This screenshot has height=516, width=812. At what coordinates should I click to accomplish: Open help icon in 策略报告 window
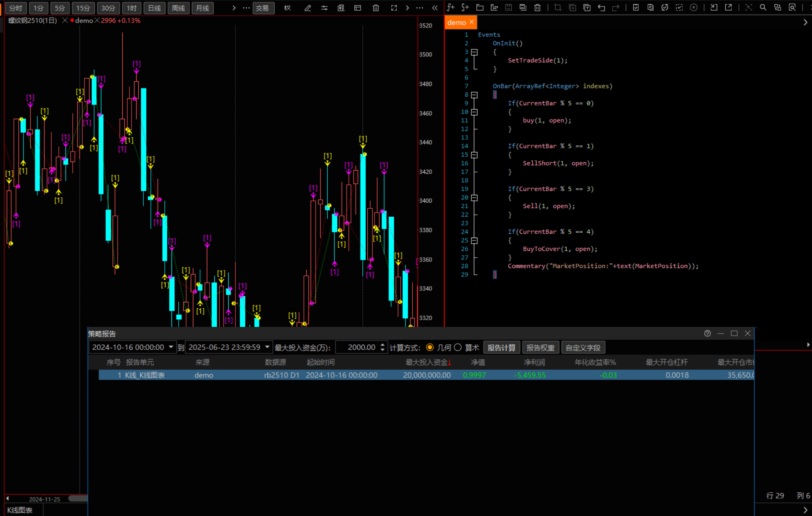pos(708,333)
